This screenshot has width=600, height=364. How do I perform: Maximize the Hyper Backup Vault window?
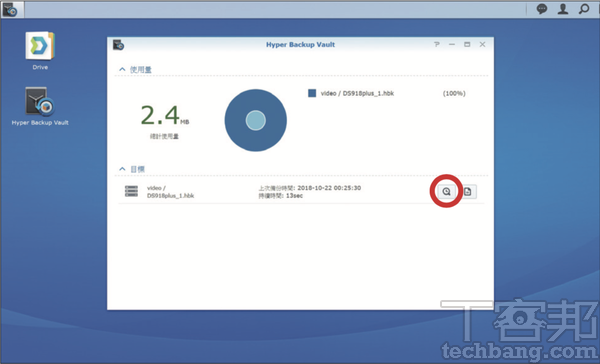467,44
